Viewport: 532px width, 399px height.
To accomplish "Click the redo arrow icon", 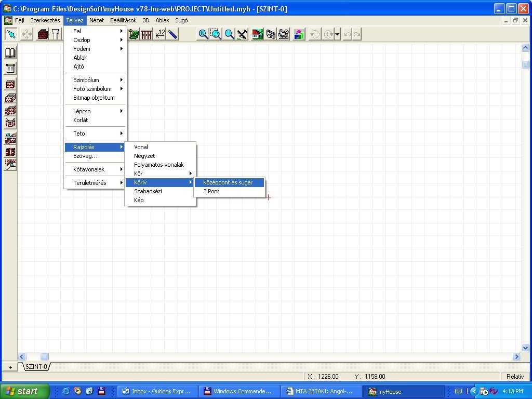I will pos(357,34).
